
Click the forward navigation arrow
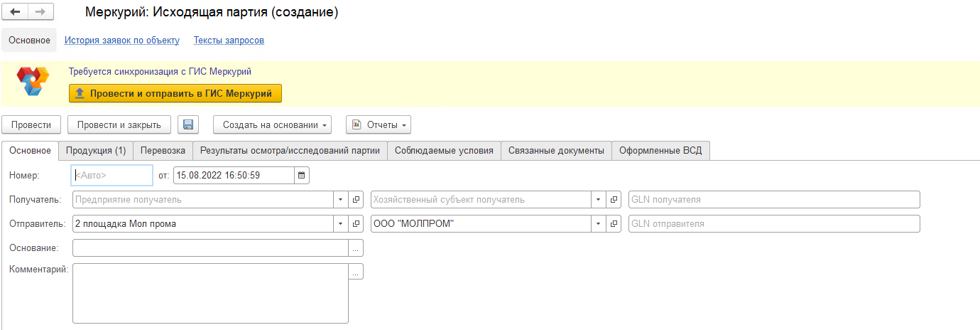(x=40, y=13)
